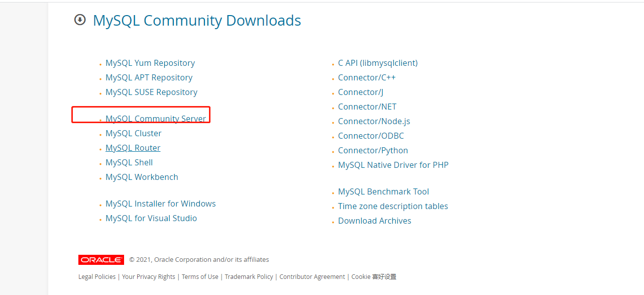The width and height of the screenshot is (644, 295).
Task: Open MySQL APT Repository link
Action: coord(149,77)
